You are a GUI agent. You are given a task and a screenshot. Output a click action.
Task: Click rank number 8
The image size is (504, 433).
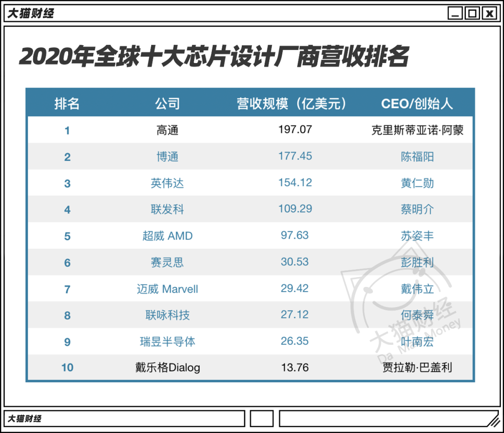click(x=67, y=315)
